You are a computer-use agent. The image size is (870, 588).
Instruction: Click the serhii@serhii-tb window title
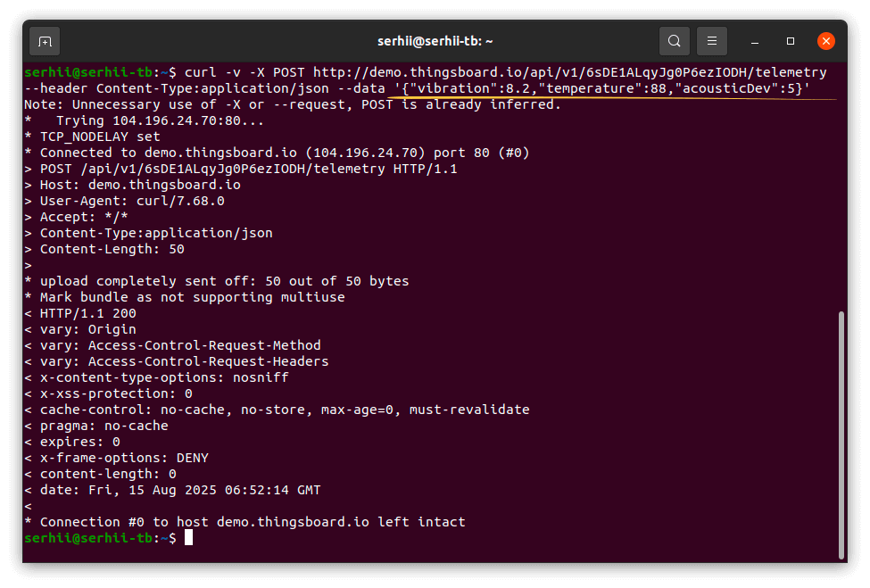click(435, 41)
